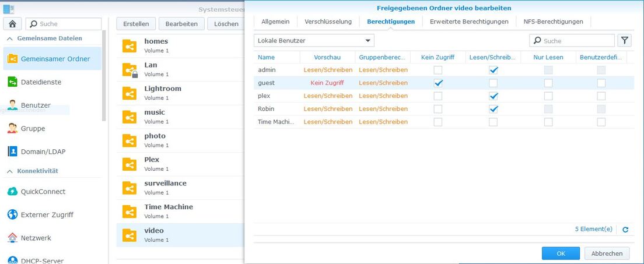Check Kein Zugriff for Time Machine user

(438, 122)
